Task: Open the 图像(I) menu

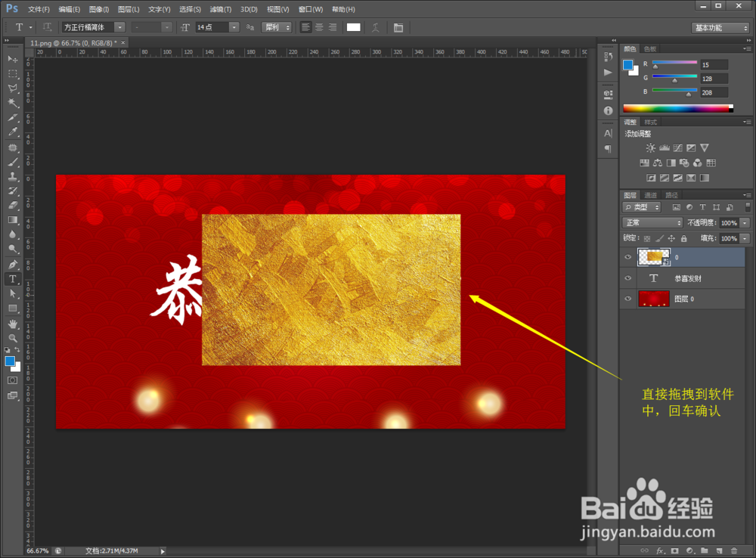Action: click(x=99, y=9)
